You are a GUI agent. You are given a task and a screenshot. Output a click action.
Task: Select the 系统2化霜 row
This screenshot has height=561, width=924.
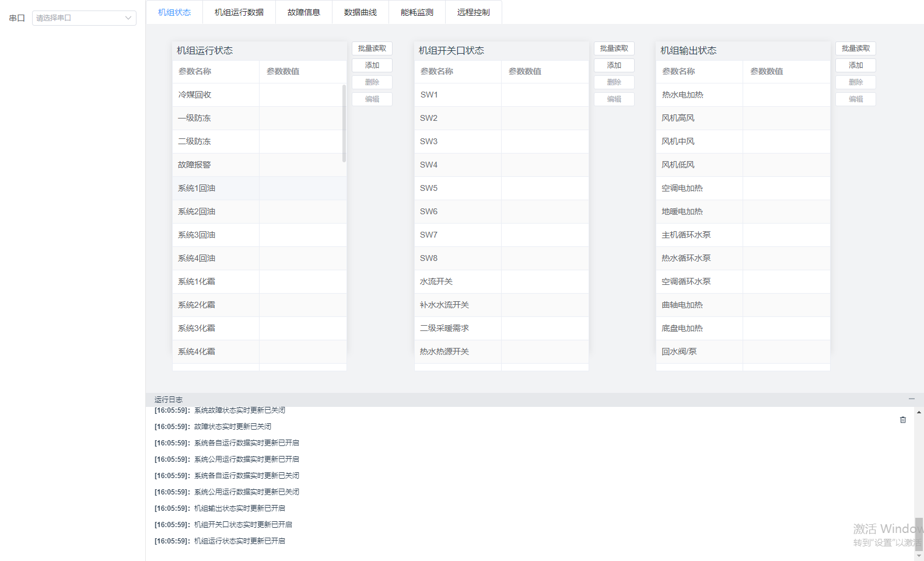260,305
